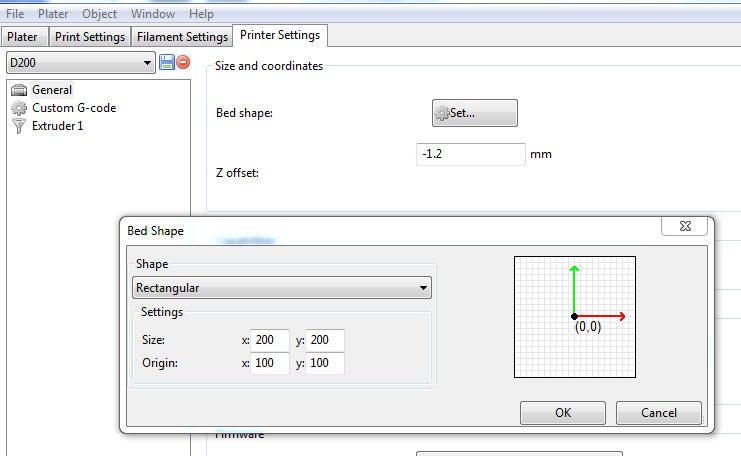Open the Plater menu
This screenshot has width=741, height=456.
point(53,14)
